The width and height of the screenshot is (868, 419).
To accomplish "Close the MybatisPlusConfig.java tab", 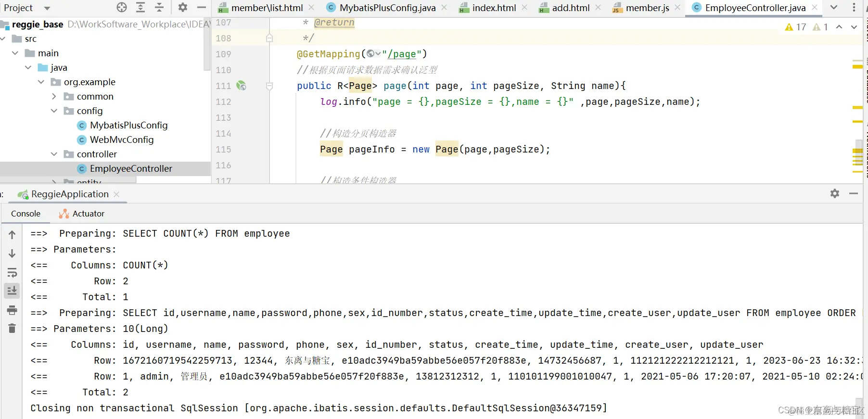I will pyautogui.click(x=444, y=8).
